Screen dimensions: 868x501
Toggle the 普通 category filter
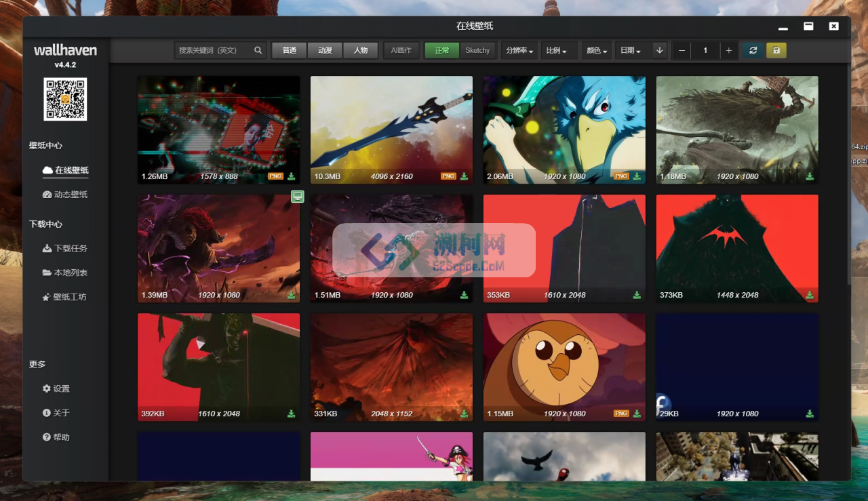[x=290, y=50]
